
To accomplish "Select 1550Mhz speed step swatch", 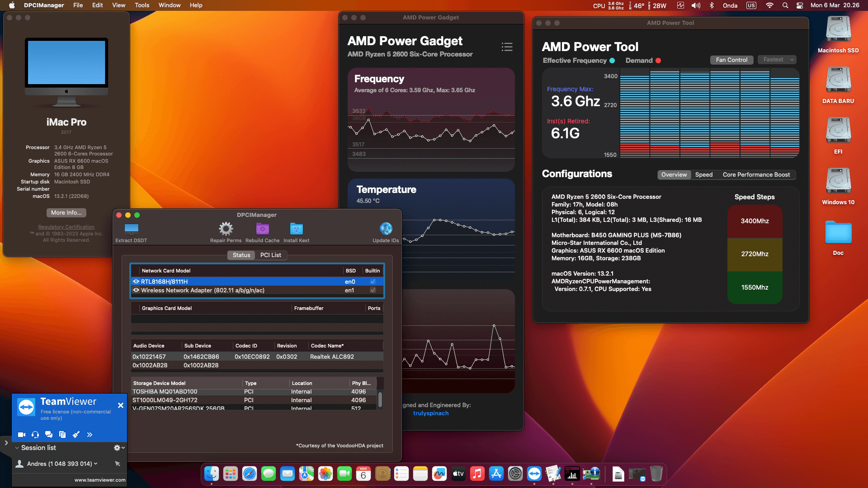I will [755, 287].
